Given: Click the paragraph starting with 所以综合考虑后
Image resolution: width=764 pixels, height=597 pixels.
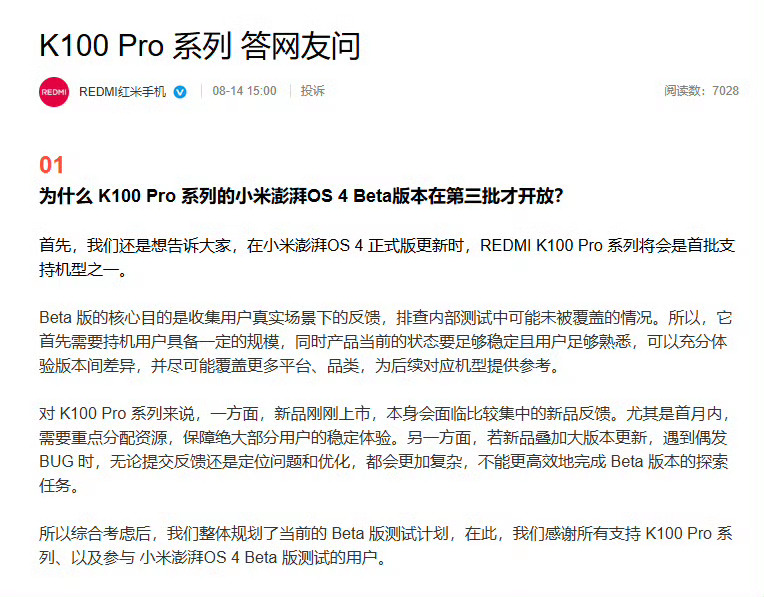Looking at the screenshot, I should (385, 545).
